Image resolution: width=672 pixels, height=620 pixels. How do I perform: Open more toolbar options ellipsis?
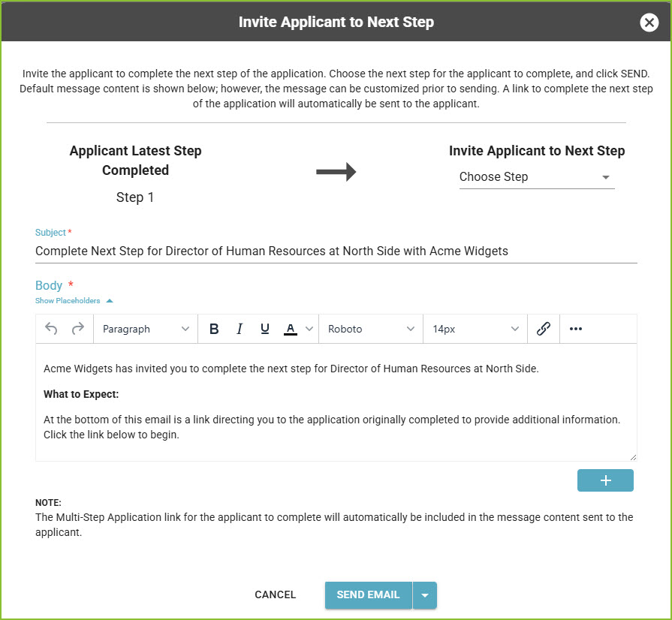[x=576, y=329]
